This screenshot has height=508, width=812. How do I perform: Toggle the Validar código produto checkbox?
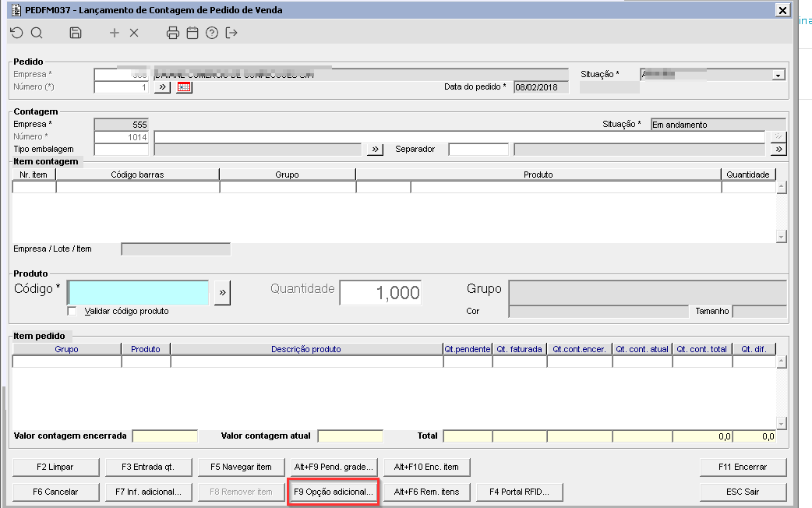coord(72,311)
